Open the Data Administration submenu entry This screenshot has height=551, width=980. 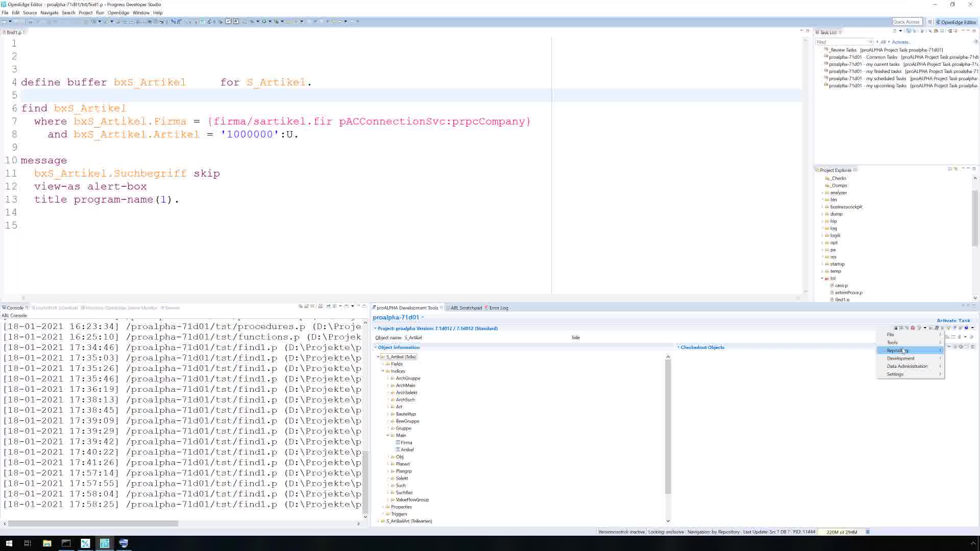coord(911,366)
